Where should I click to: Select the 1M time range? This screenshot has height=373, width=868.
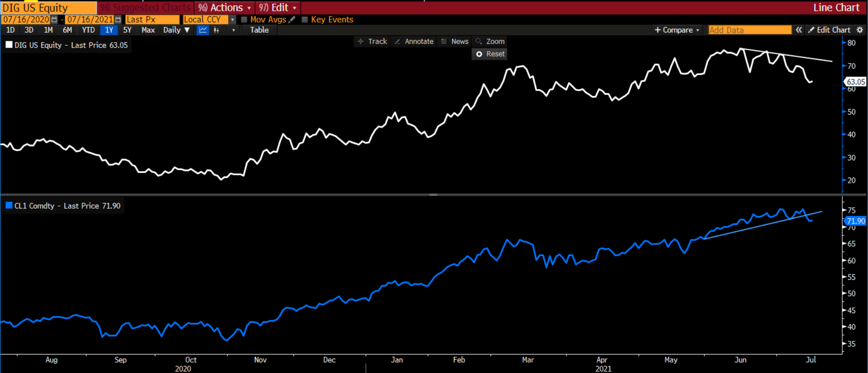pos(48,30)
